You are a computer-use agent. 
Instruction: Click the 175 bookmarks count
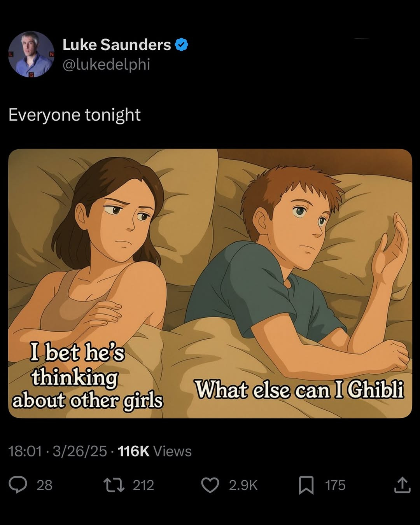(335, 485)
